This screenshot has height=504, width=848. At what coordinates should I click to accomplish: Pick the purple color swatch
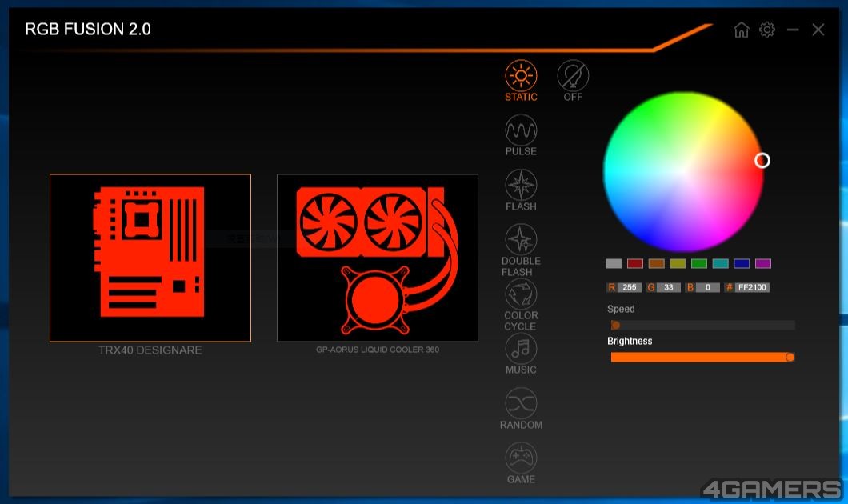(x=763, y=263)
